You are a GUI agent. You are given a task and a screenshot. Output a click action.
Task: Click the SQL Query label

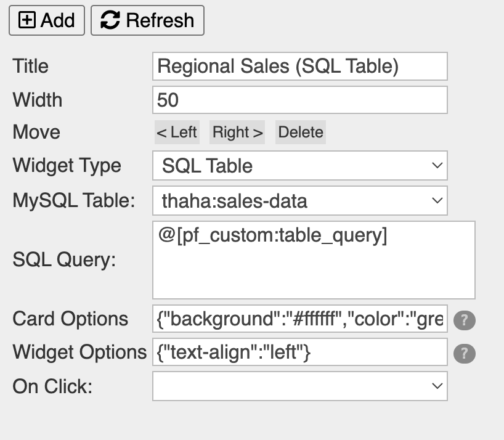pyautogui.click(x=64, y=260)
